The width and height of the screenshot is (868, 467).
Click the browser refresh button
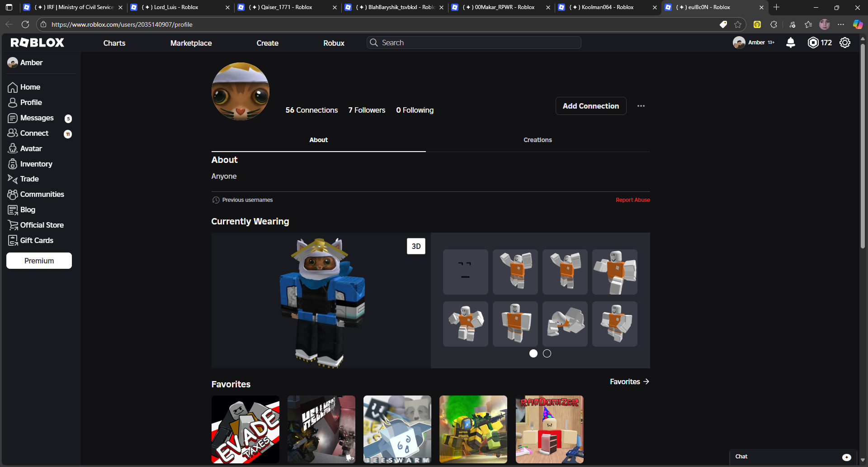pos(25,24)
